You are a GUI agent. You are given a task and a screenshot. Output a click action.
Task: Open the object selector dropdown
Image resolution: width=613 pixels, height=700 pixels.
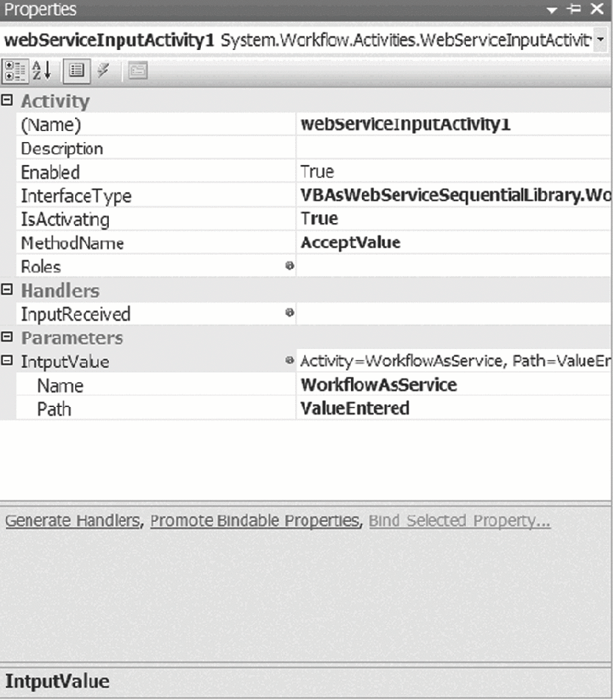601,40
